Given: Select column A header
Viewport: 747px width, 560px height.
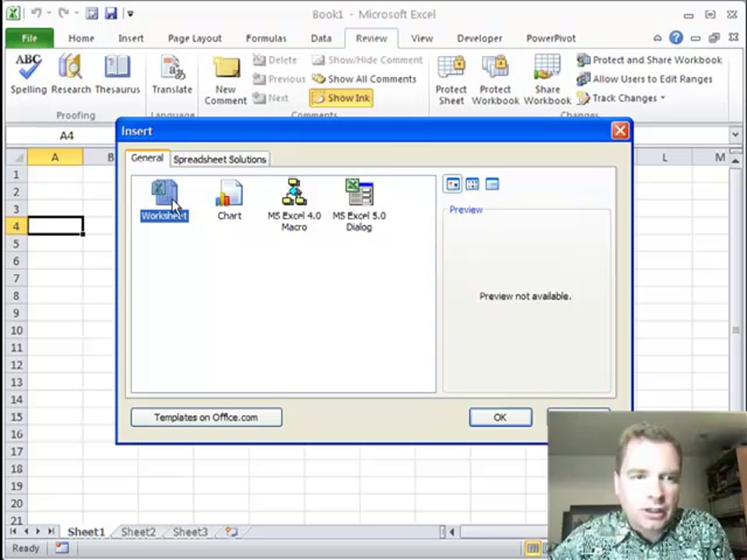Looking at the screenshot, I should (x=55, y=157).
